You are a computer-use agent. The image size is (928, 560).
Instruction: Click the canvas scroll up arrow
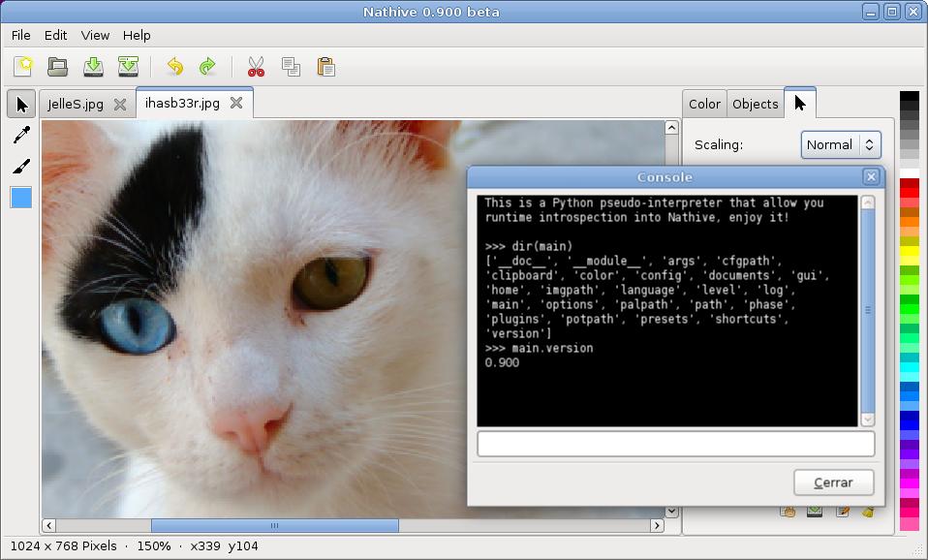tap(671, 128)
